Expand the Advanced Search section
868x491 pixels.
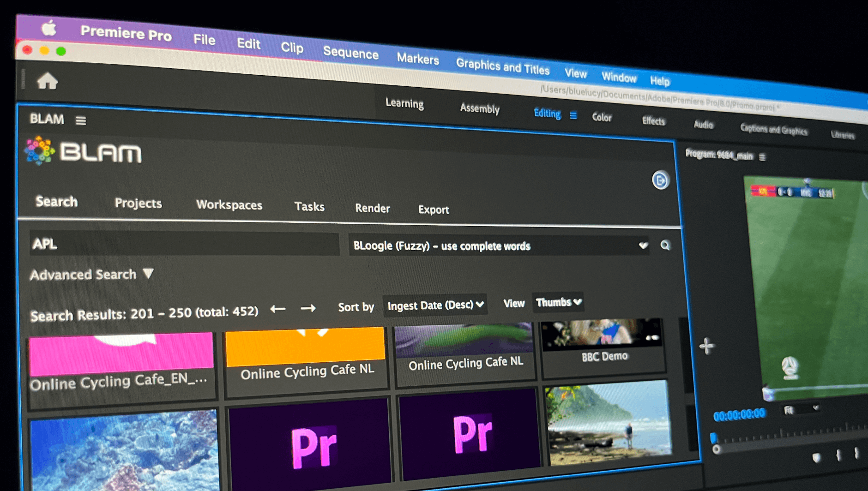(x=91, y=275)
